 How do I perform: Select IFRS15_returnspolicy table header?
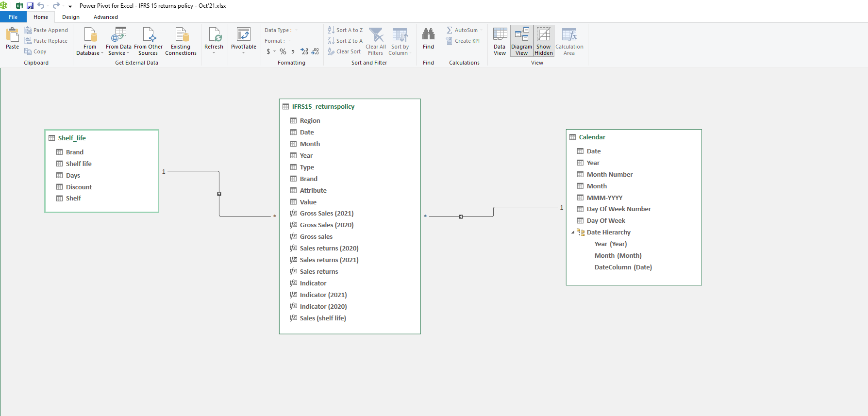350,106
